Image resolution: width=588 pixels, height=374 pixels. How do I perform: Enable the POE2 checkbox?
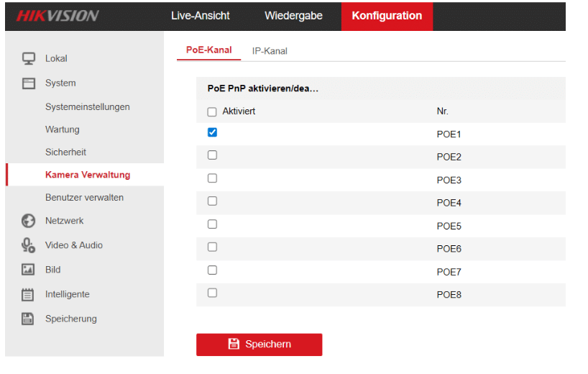tap(212, 155)
